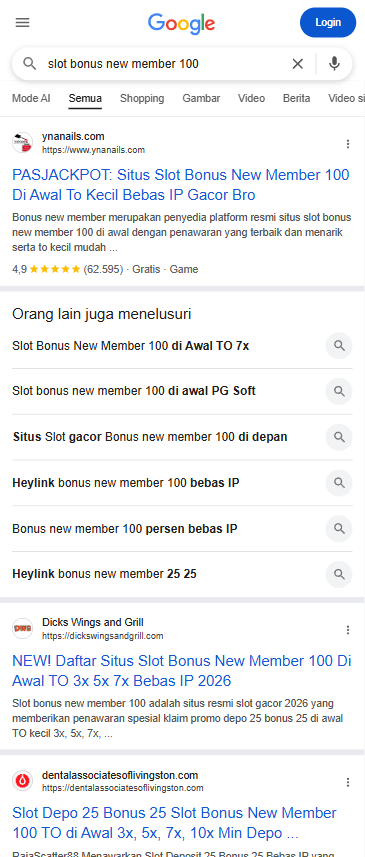Click search icon beside 'di awal PG Soft' suggestion
The image size is (365, 857).
[x=339, y=391]
